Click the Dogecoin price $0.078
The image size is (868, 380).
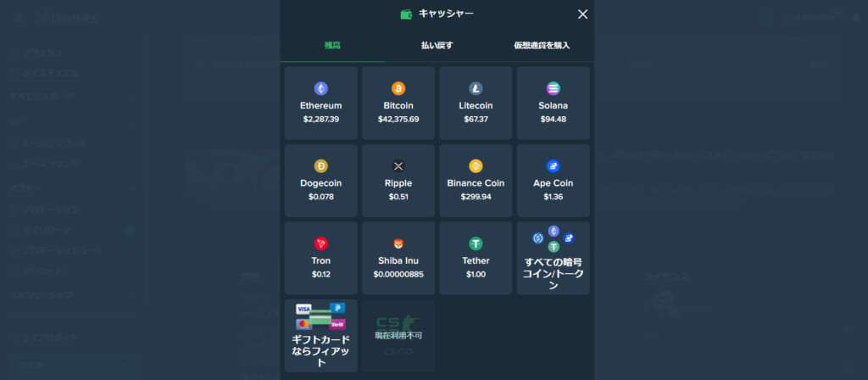click(x=321, y=197)
